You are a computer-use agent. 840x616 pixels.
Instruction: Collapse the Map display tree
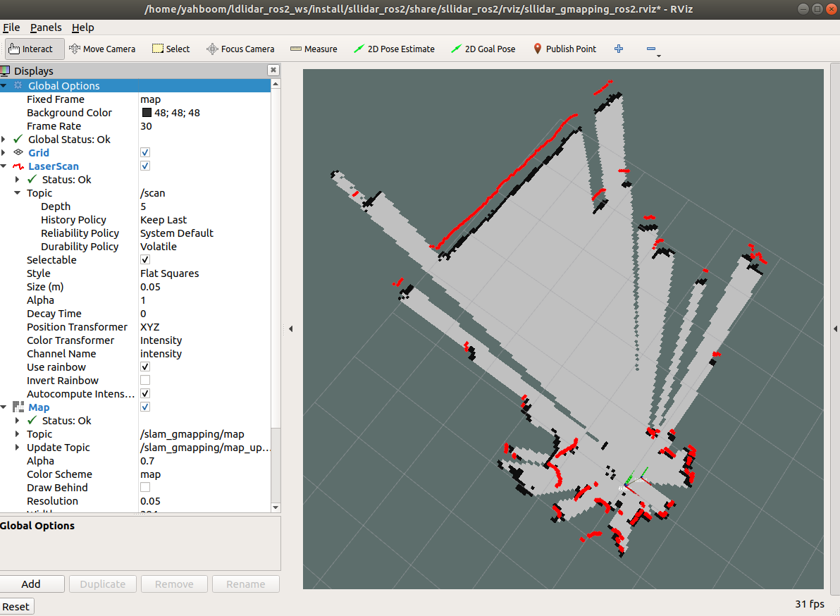click(x=4, y=407)
